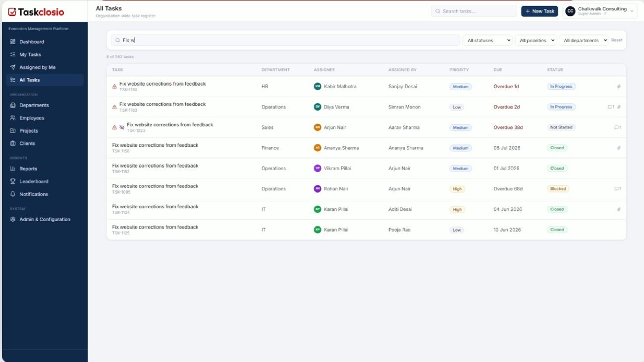Click the New Task button
644x362 pixels.
pyautogui.click(x=539, y=11)
